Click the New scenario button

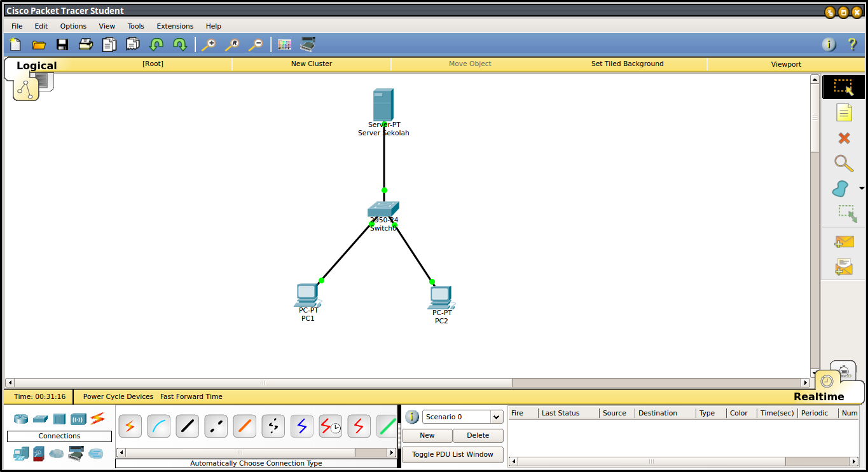(x=427, y=436)
